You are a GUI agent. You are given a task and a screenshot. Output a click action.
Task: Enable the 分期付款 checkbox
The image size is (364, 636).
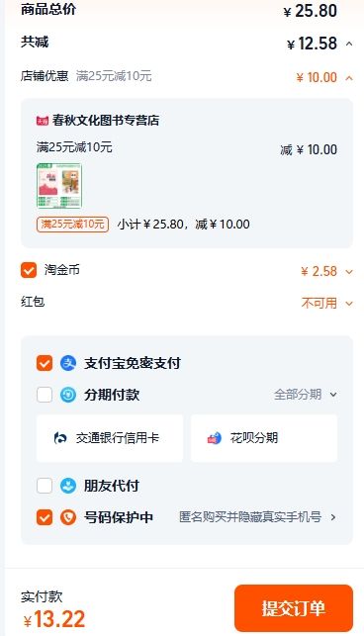(45, 395)
